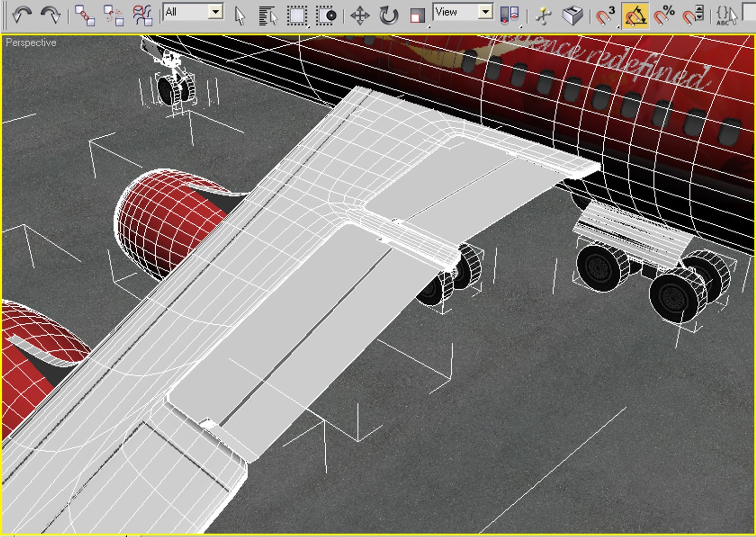Click the Rectangular Selection Region icon
The width and height of the screenshot is (756, 537).
click(297, 16)
